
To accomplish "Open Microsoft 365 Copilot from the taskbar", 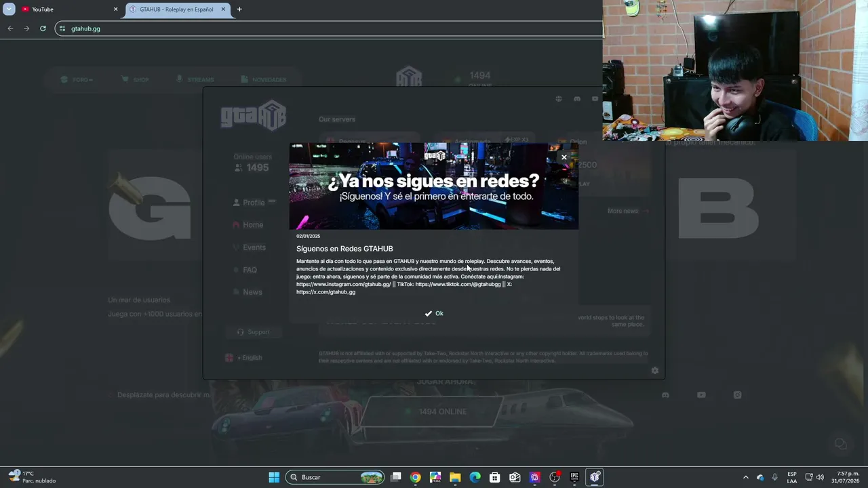I will pos(435,477).
